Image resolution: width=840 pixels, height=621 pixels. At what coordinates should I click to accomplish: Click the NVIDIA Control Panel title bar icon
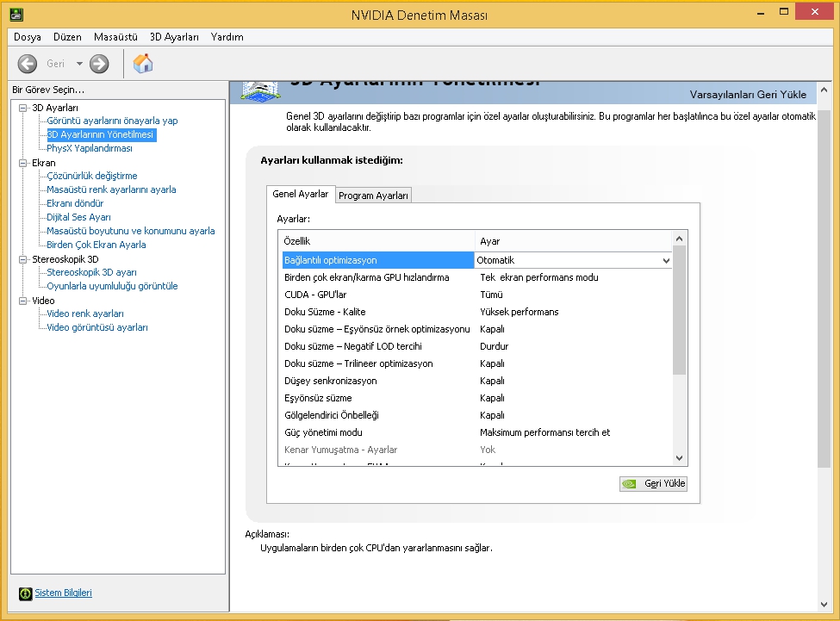[x=16, y=15]
